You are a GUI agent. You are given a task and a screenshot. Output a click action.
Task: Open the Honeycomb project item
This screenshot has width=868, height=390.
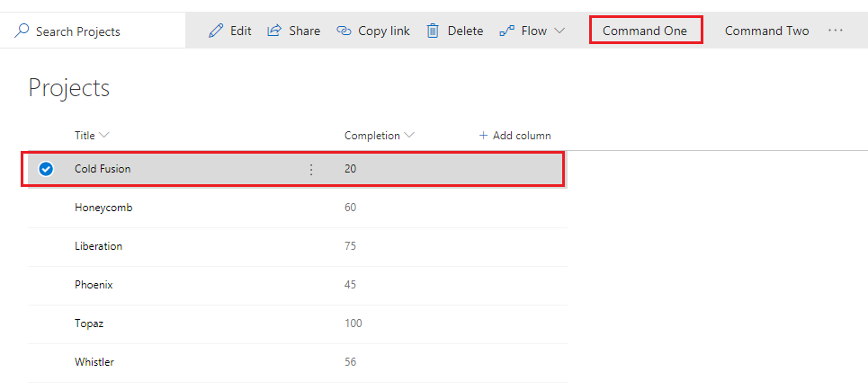pyautogui.click(x=103, y=208)
